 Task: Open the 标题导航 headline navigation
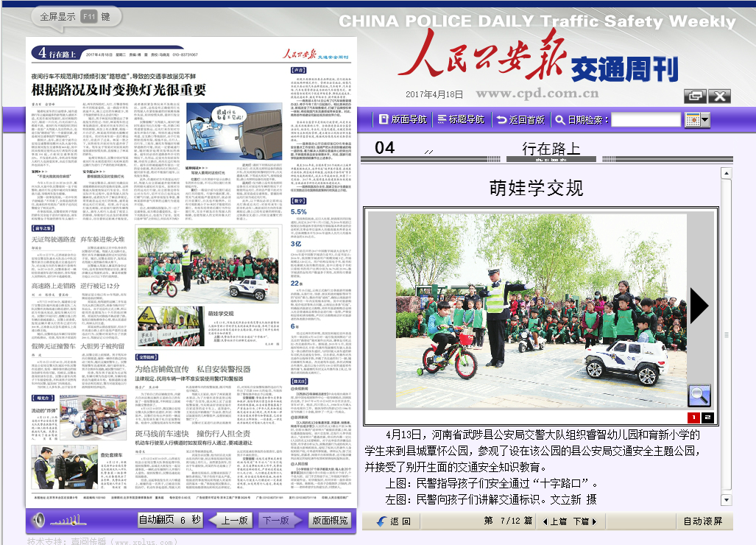460,119
